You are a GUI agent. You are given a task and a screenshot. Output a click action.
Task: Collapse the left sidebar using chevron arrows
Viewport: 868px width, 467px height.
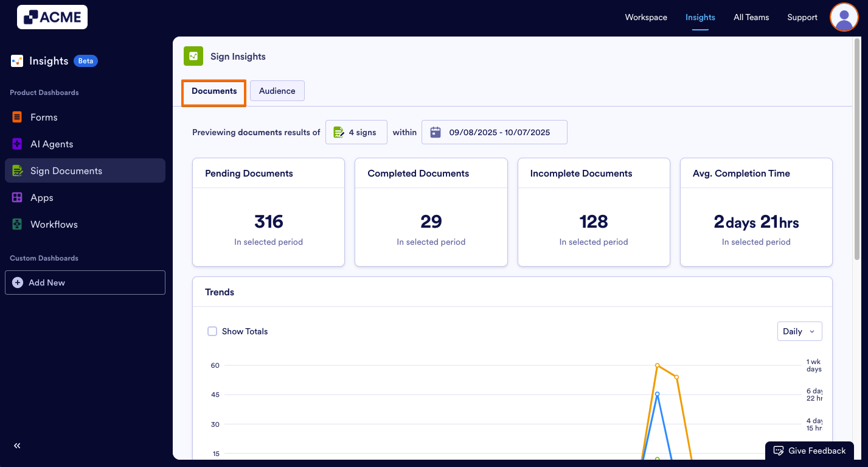pos(16,445)
